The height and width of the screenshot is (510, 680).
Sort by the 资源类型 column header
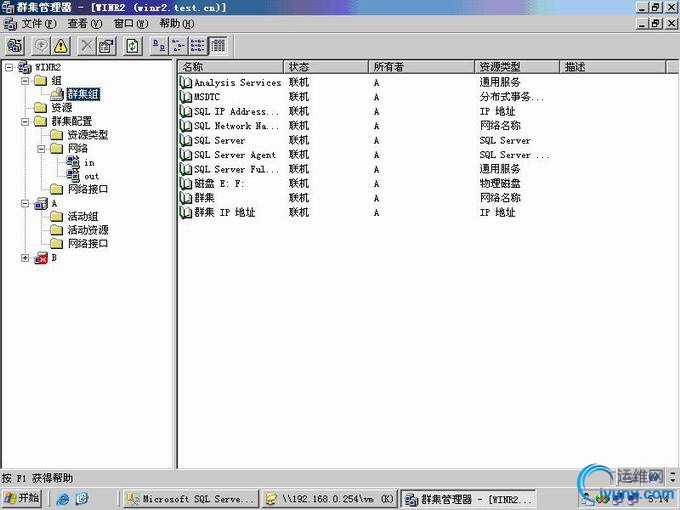pos(517,67)
